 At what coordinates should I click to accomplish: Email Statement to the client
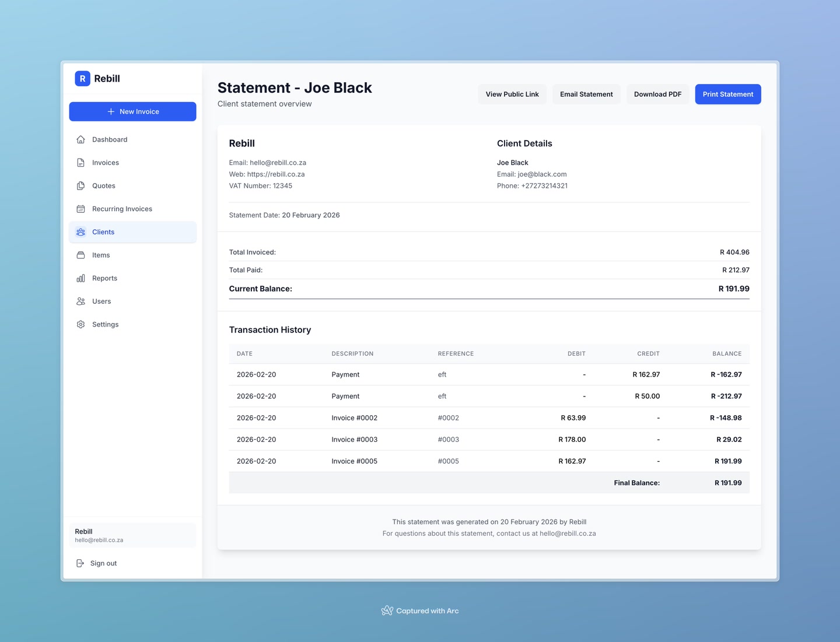point(586,94)
